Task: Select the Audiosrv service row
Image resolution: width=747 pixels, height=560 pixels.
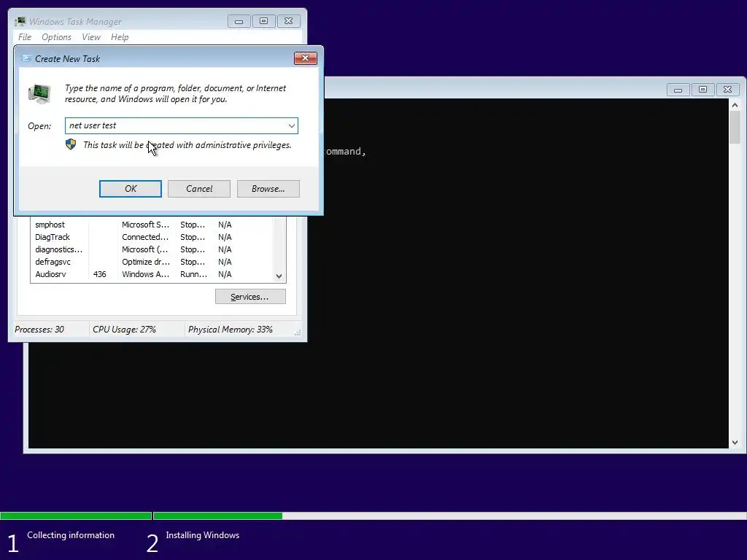Action: point(152,274)
